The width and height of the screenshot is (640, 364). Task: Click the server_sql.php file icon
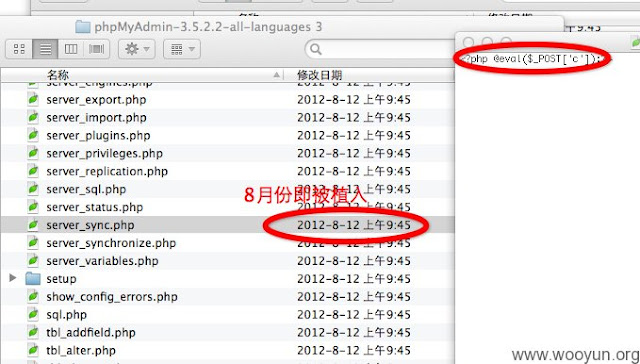click(33, 189)
